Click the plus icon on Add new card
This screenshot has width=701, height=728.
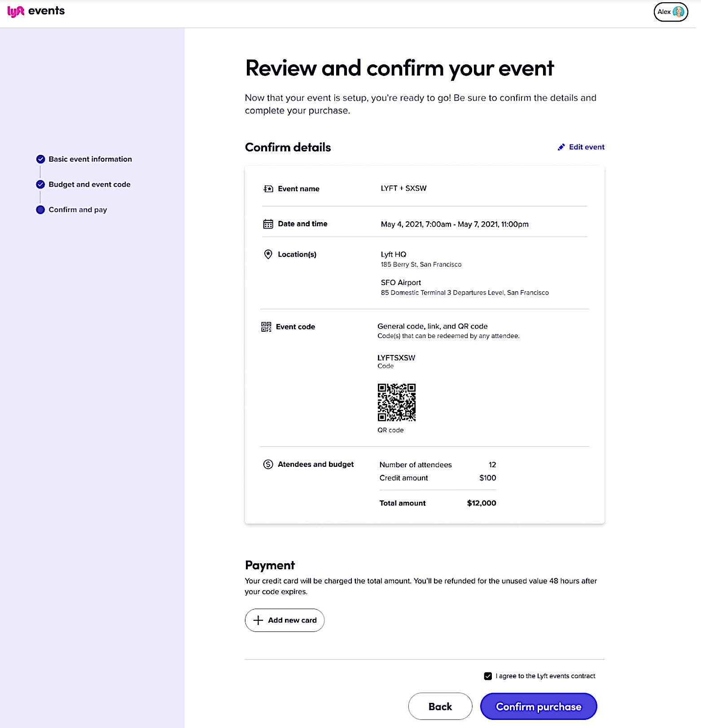pos(258,620)
